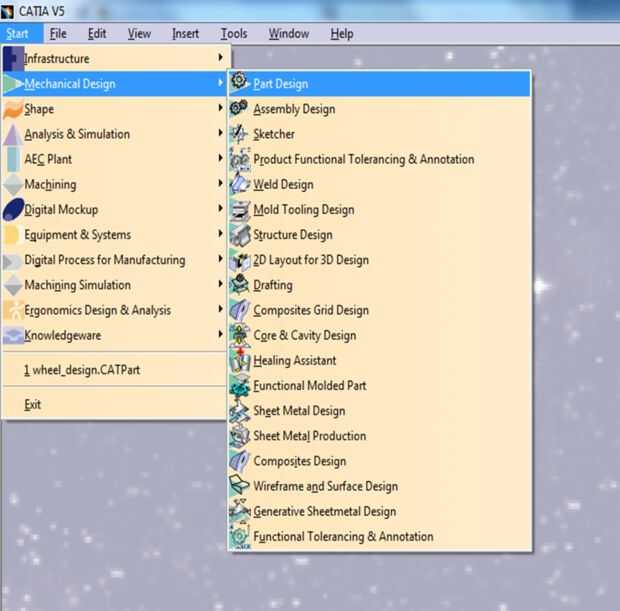
Task: Click the Shape category icon
Action: [x=13, y=109]
